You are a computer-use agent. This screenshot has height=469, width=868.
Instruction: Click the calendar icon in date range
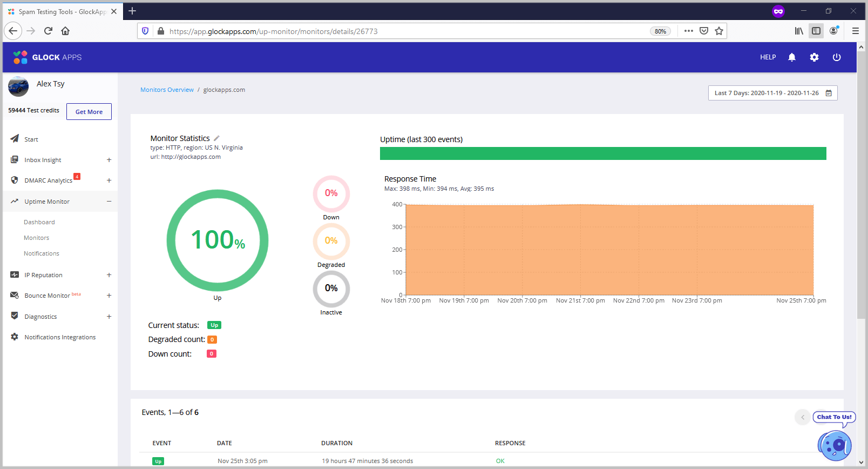[829, 93]
